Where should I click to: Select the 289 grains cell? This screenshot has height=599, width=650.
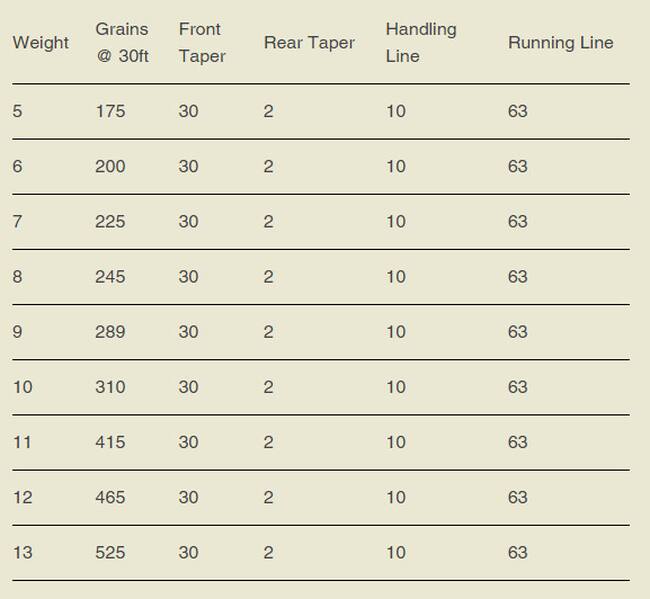point(110,332)
